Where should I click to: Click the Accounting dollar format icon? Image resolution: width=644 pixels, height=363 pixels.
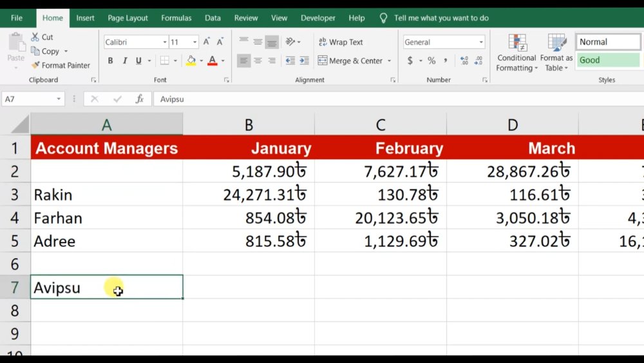click(410, 61)
